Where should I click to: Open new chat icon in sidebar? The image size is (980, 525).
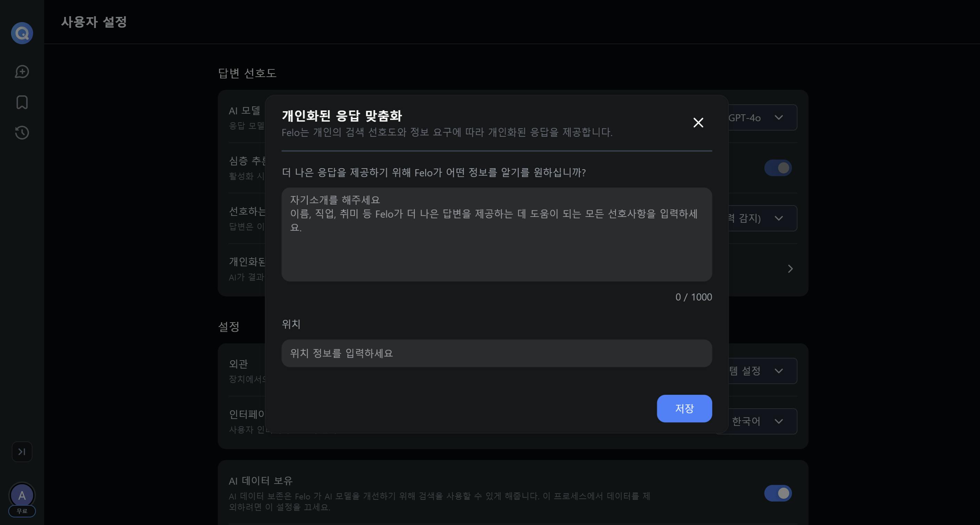point(22,71)
